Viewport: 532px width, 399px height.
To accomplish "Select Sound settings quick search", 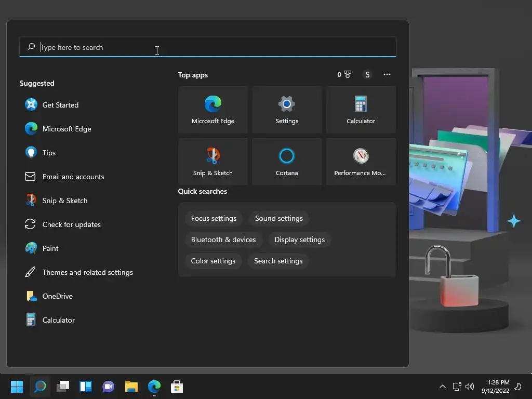I will tap(279, 219).
